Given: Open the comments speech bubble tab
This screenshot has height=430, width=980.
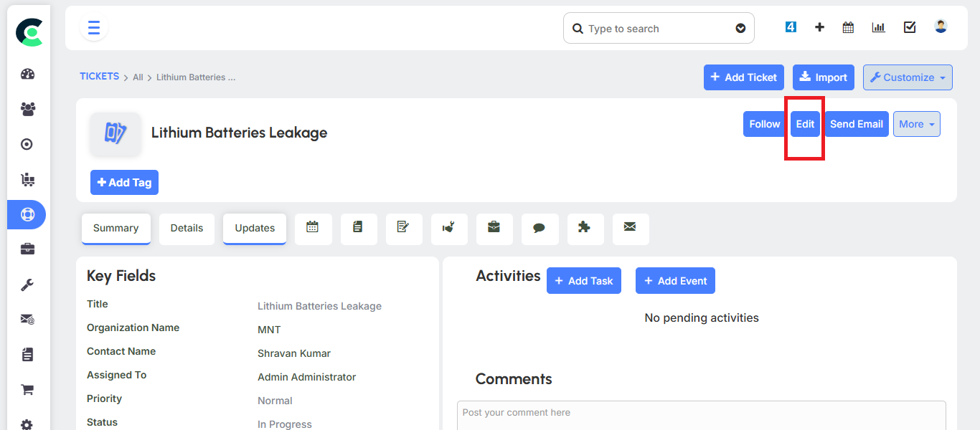Looking at the screenshot, I should [x=540, y=228].
